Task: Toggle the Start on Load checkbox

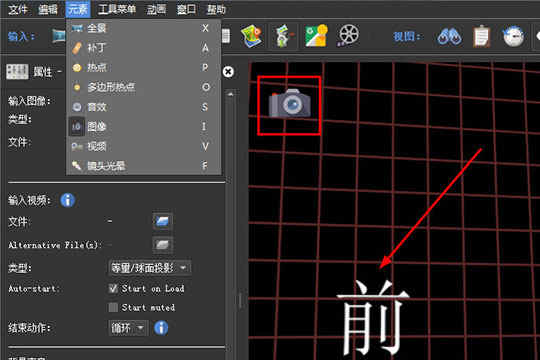Action: tap(113, 288)
